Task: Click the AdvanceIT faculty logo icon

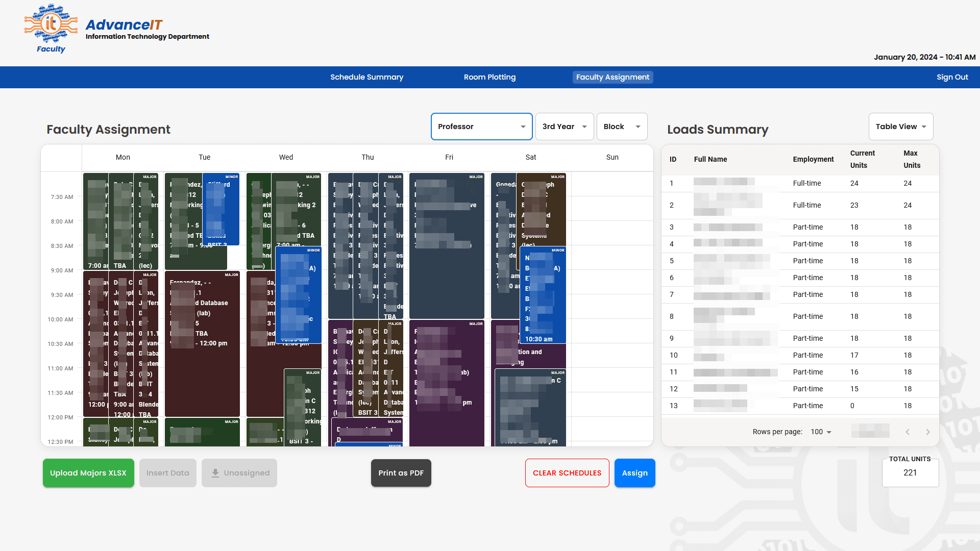Action: [x=51, y=24]
